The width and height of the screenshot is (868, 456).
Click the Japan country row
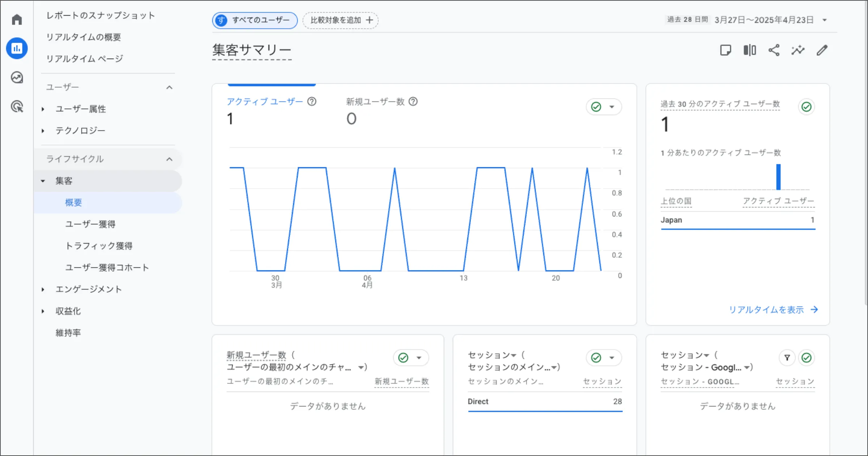pyautogui.click(x=738, y=220)
